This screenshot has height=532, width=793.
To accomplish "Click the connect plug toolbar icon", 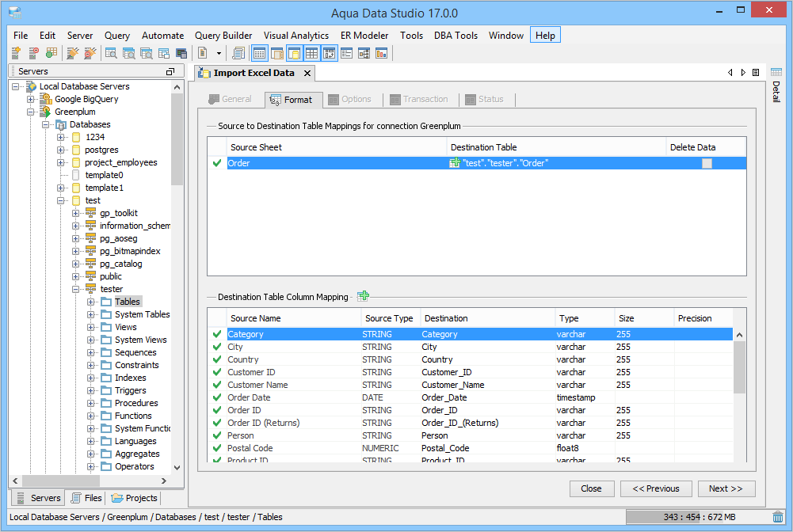I will pyautogui.click(x=72, y=52).
